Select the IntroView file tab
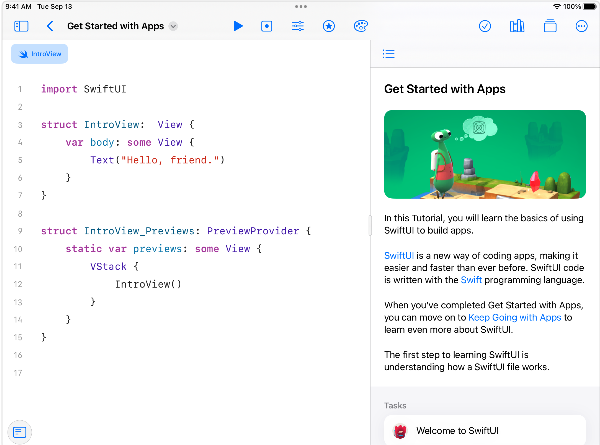The width and height of the screenshot is (600, 445). coord(38,54)
